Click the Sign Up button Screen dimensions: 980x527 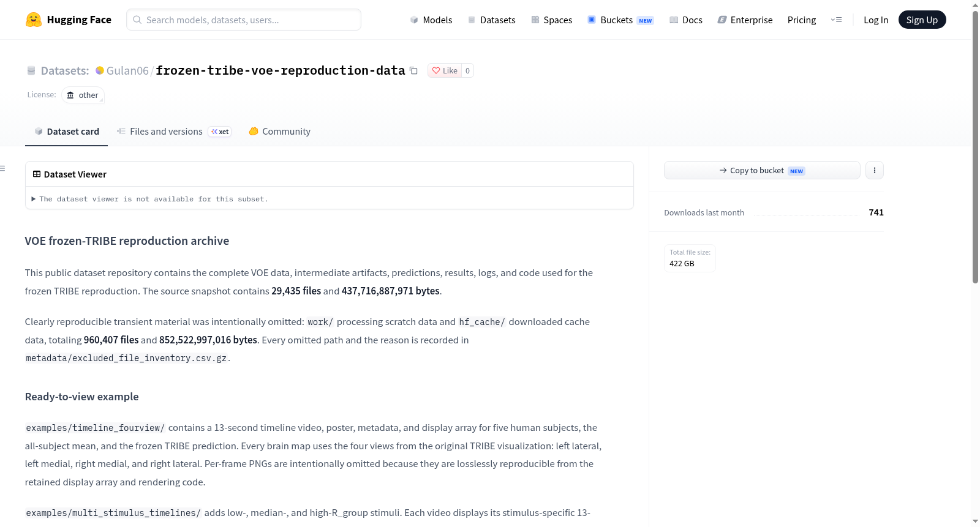coord(922,20)
